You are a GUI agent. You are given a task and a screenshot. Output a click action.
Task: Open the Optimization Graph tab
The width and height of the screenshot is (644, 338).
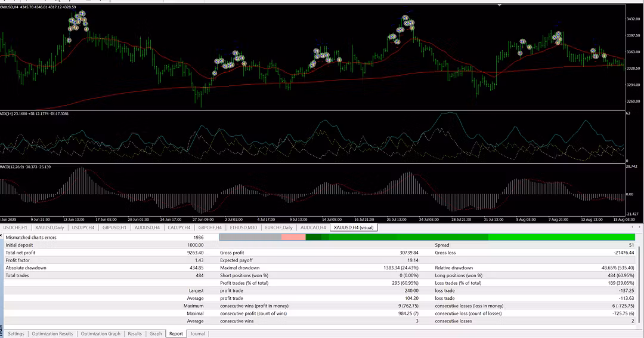point(101,333)
